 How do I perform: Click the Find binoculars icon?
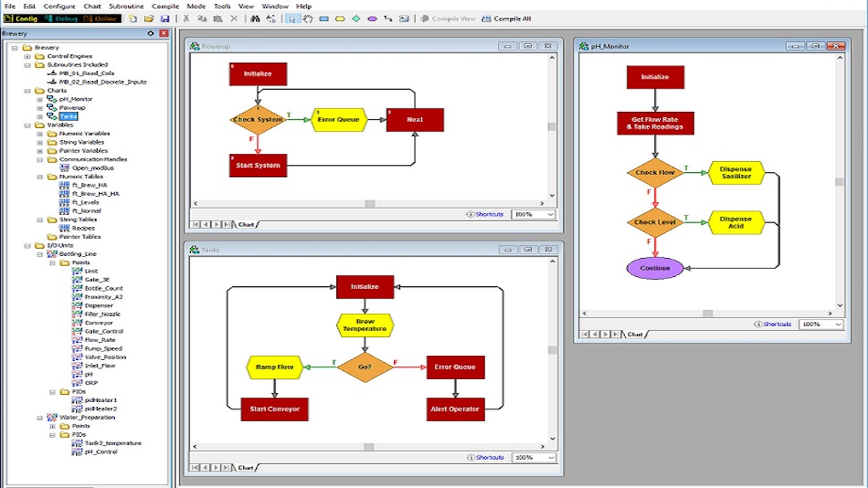click(x=255, y=19)
